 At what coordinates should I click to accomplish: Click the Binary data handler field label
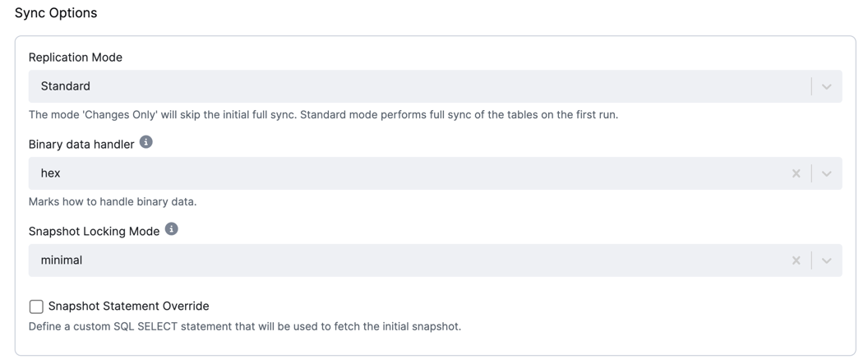click(x=81, y=145)
